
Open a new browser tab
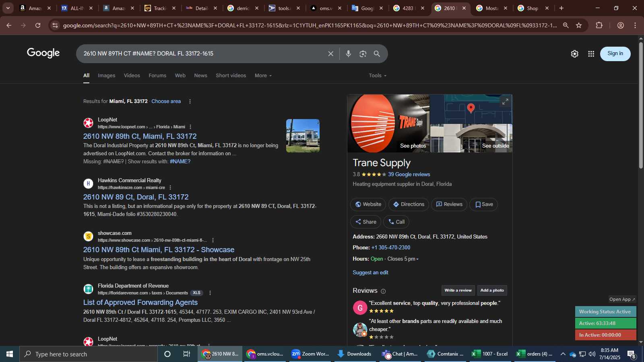point(561,8)
